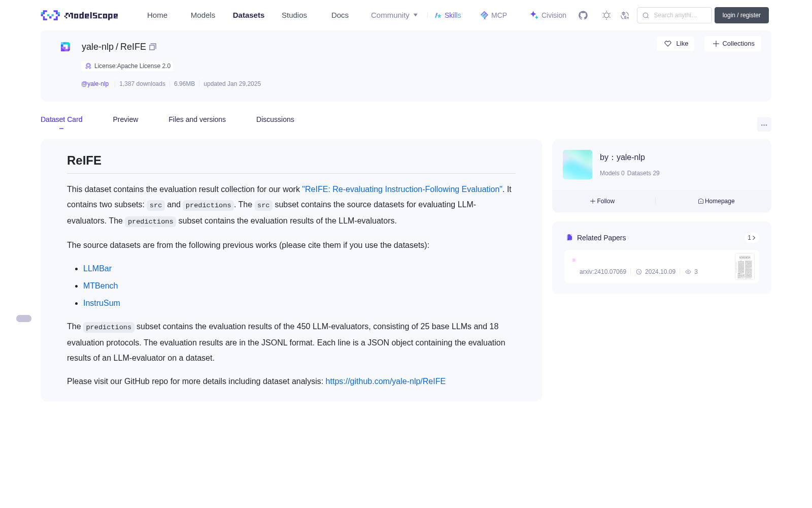
Task: Copy dataset name yale-nlp/ReIFE icon
Action: coord(153,47)
